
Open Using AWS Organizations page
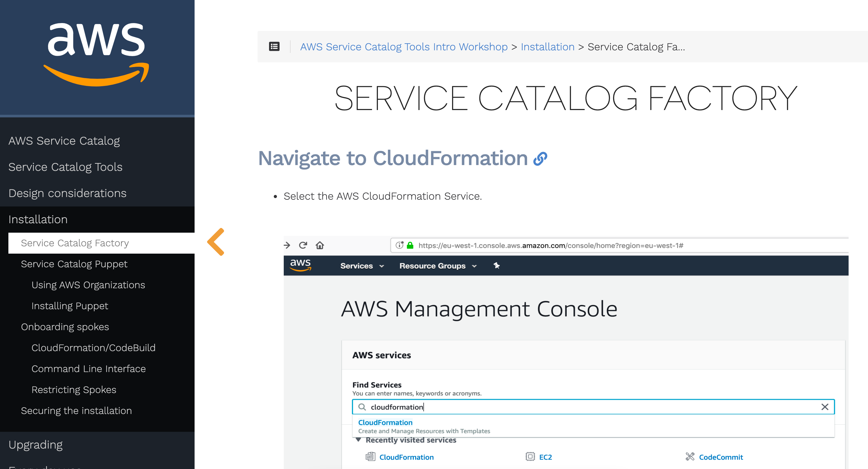coord(88,285)
